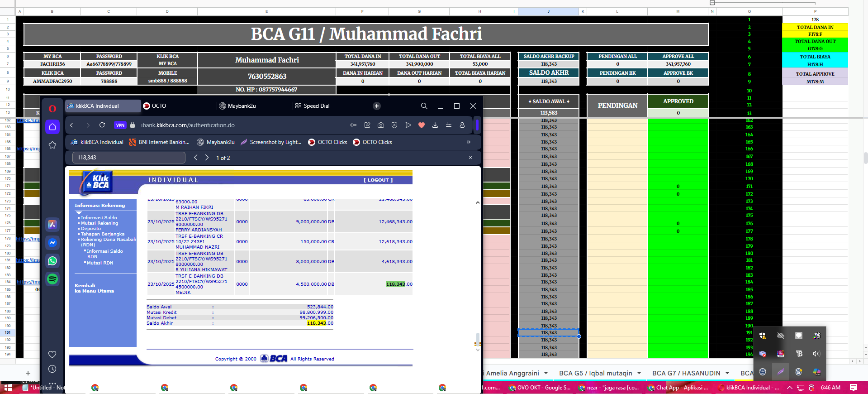Viewport: 868px width, 394px height.
Task: Collapse Informasi Rekening triangle in klikBCA menu
Action: click(x=79, y=213)
